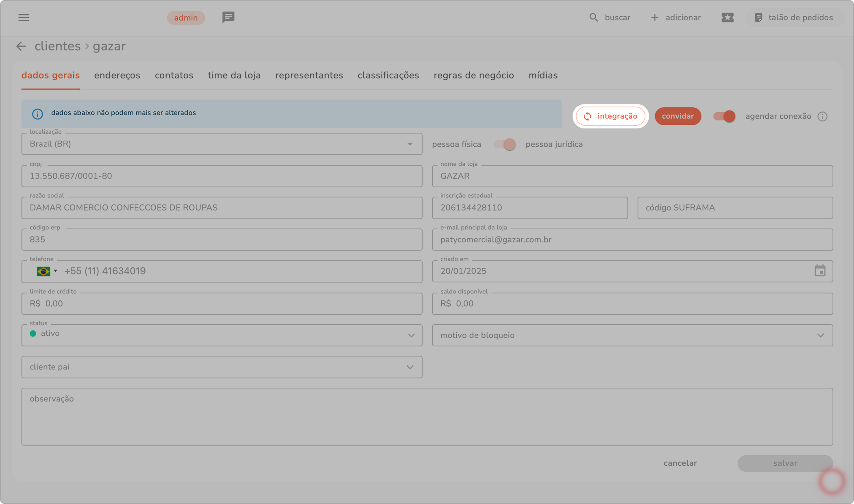854x504 pixels.
Task: Toggle pessoa física/jurídica switch
Action: 505,144
